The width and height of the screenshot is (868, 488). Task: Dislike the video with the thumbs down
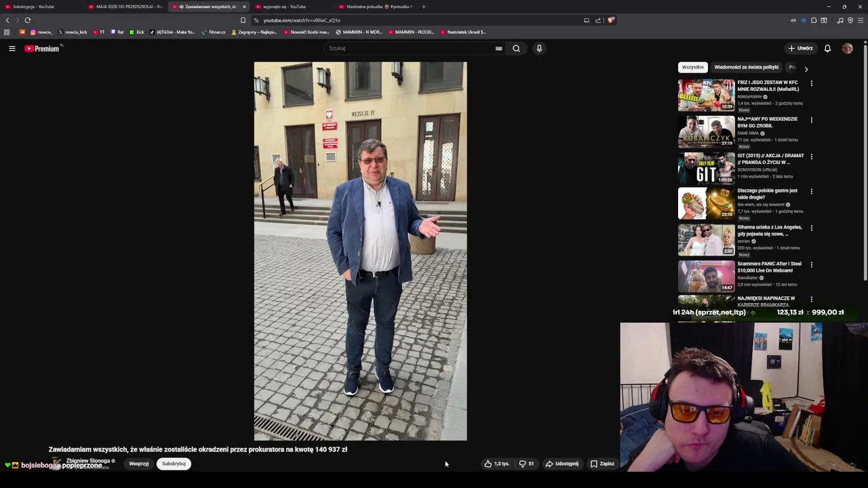[526, 464]
